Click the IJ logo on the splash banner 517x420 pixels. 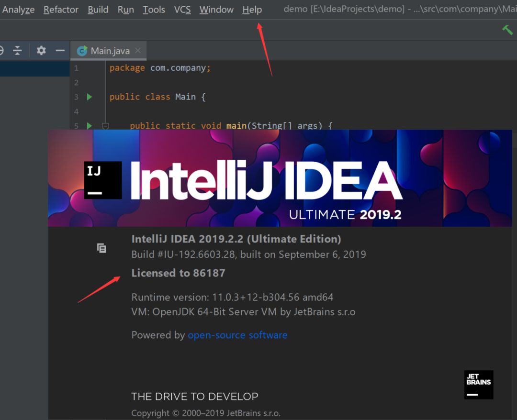tap(103, 180)
